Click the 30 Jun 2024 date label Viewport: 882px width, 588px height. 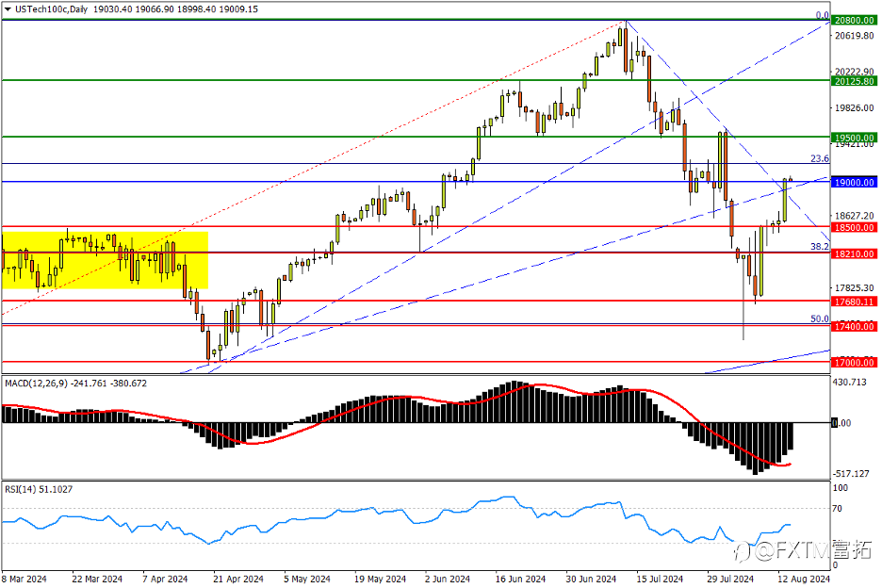point(591,579)
